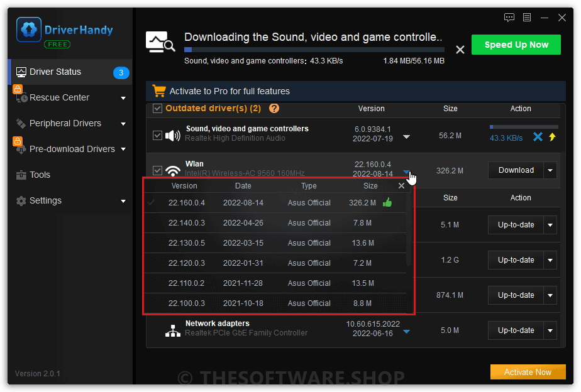Click Up-to-date button for Network adapters
581x392 pixels.
[516, 330]
